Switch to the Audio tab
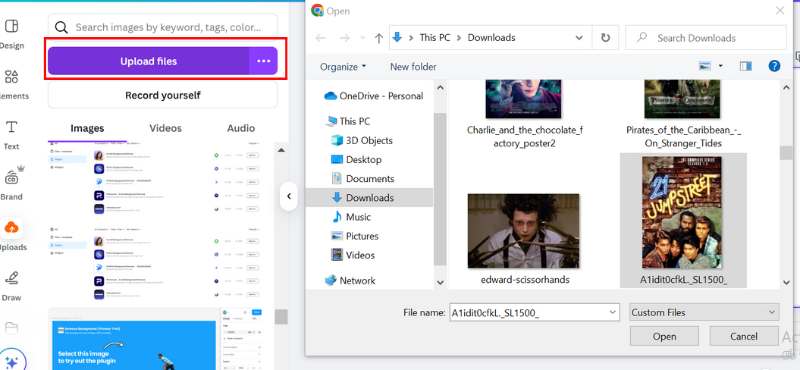The width and height of the screenshot is (800, 370). pos(241,128)
